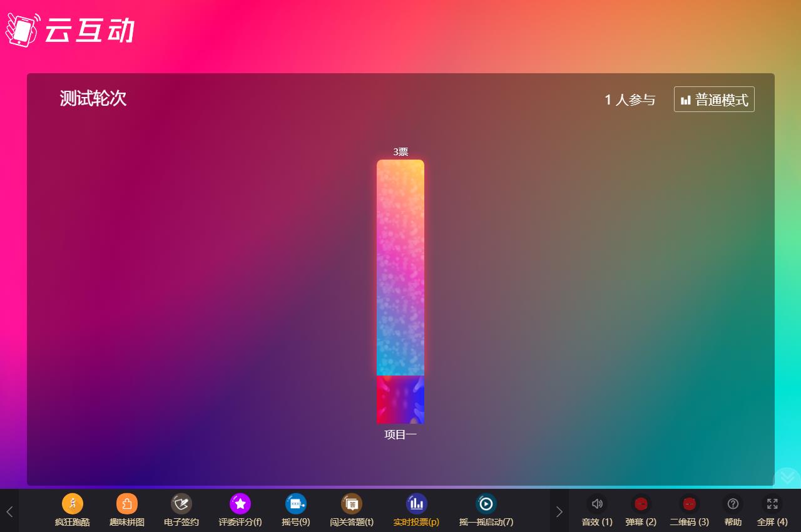Enter fullscreen with the 全屏 button
This screenshot has height=532, width=801.
(772, 504)
